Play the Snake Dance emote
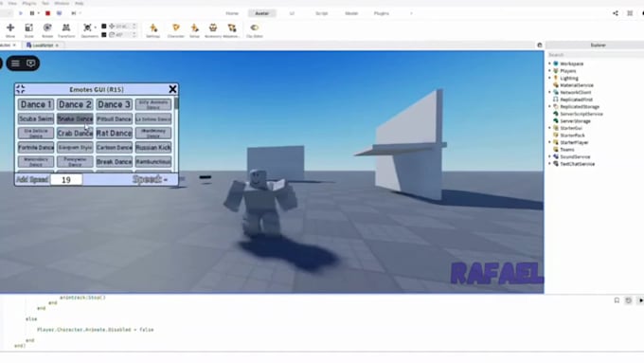 (x=75, y=118)
